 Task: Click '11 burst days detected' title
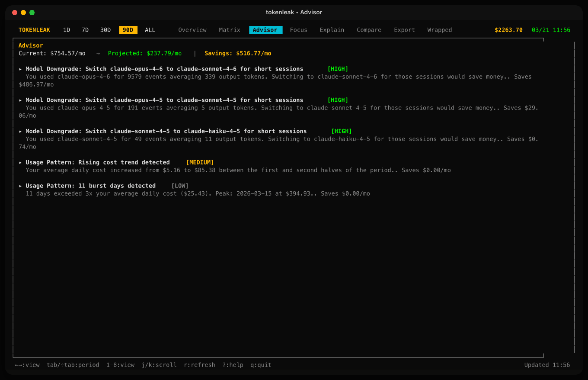click(x=91, y=186)
